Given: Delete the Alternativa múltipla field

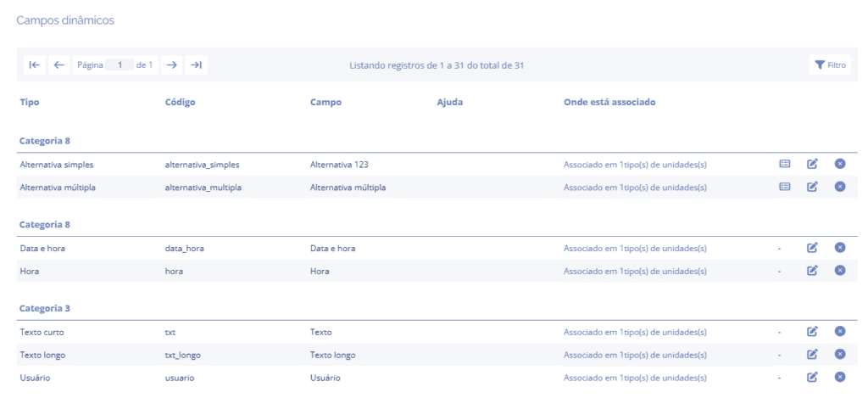Looking at the screenshot, I should pyautogui.click(x=840, y=187).
